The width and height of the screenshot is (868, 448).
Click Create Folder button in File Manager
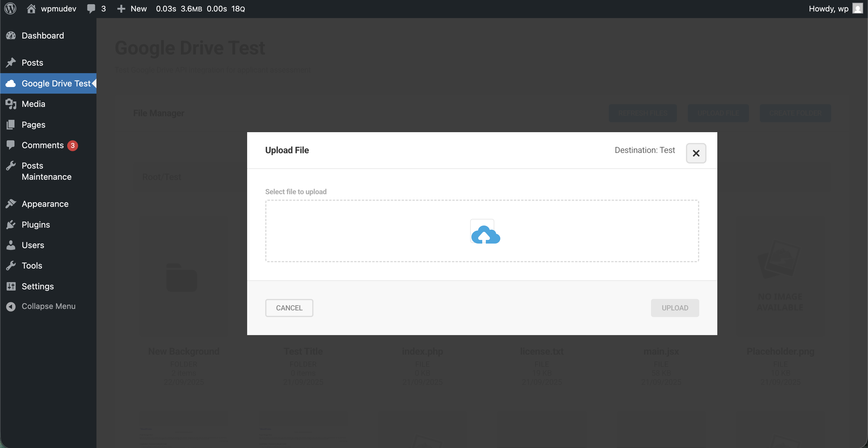(x=795, y=113)
